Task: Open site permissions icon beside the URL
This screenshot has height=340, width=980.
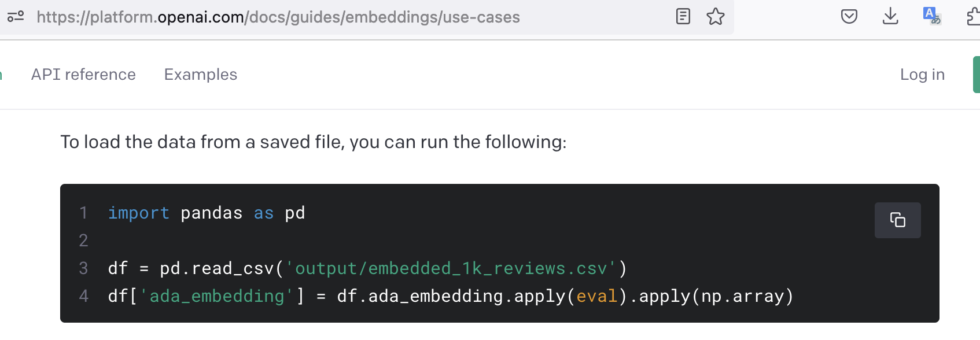Action: tap(16, 16)
